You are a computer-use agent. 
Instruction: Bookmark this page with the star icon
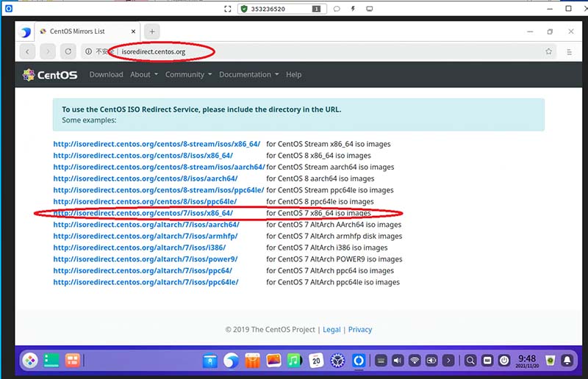[548, 51]
